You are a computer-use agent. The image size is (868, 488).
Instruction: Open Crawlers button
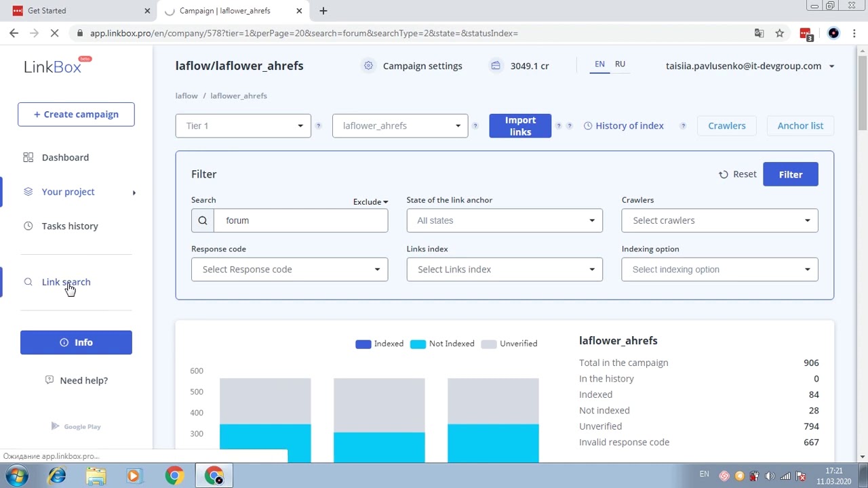click(x=726, y=125)
